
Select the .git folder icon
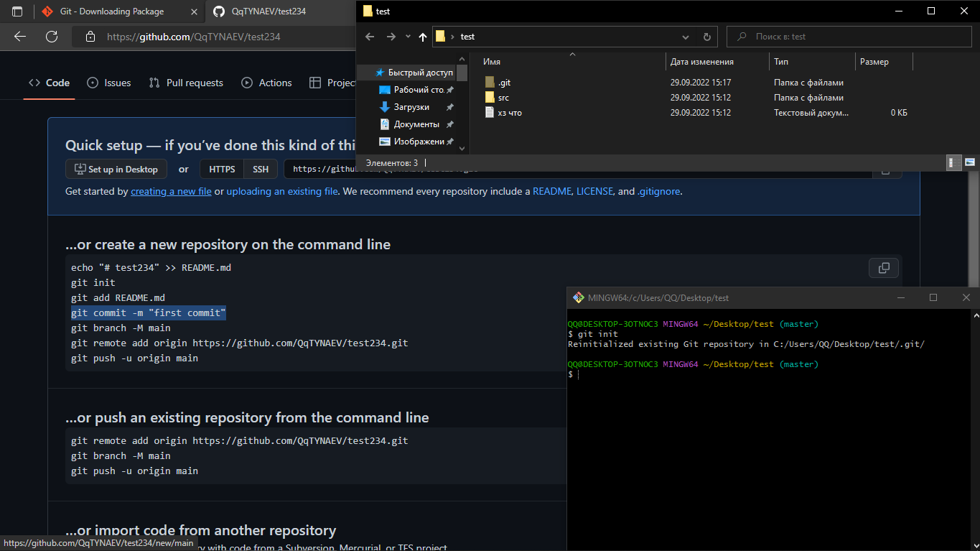tap(490, 83)
